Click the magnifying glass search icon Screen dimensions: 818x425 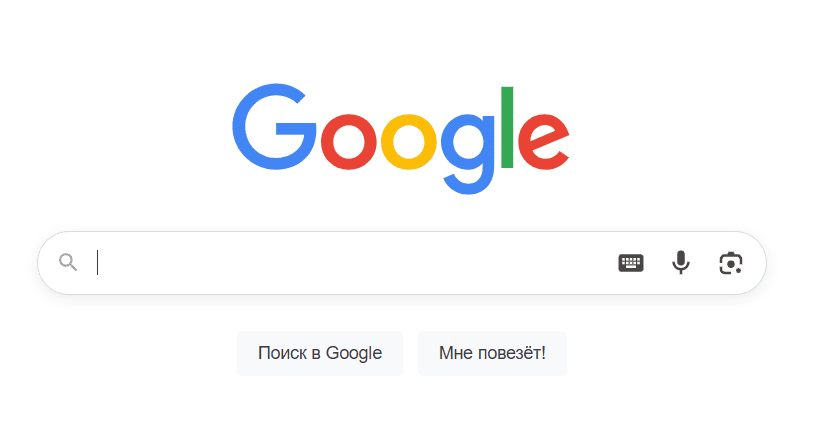(x=68, y=262)
